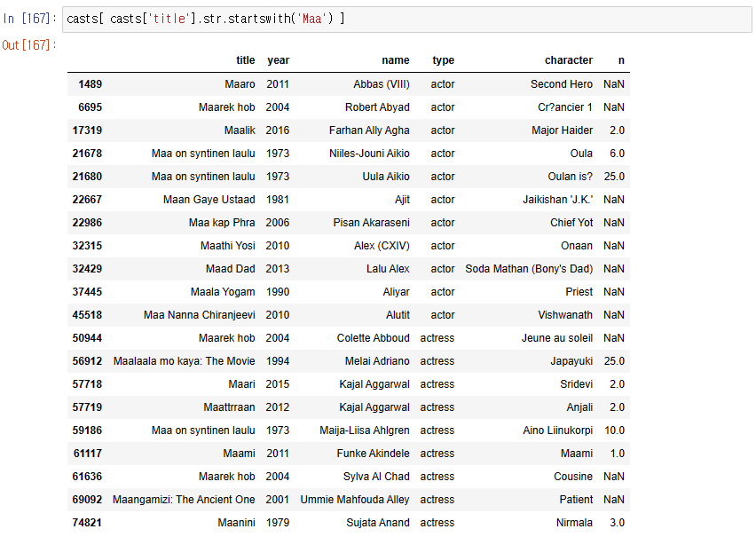Click the title cell 'Maari'

241,384
